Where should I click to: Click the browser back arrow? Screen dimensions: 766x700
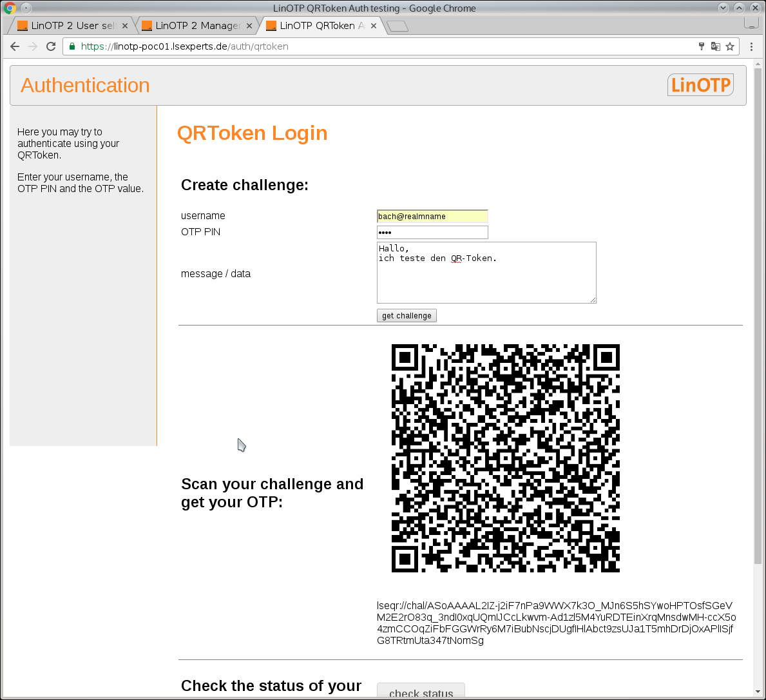15,46
